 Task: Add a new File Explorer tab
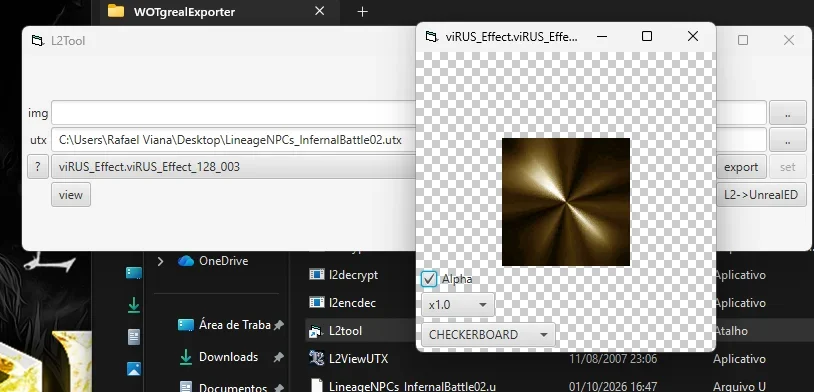coord(362,12)
